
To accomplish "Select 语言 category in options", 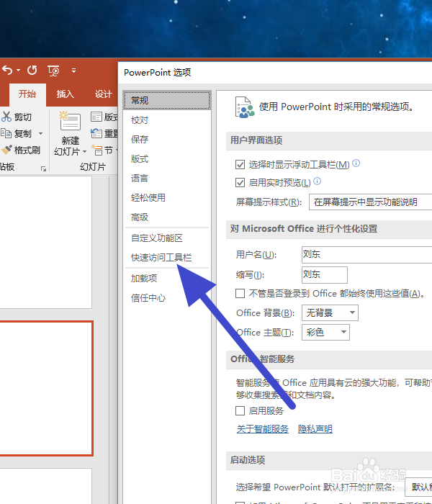I will [x=167, y=178].
